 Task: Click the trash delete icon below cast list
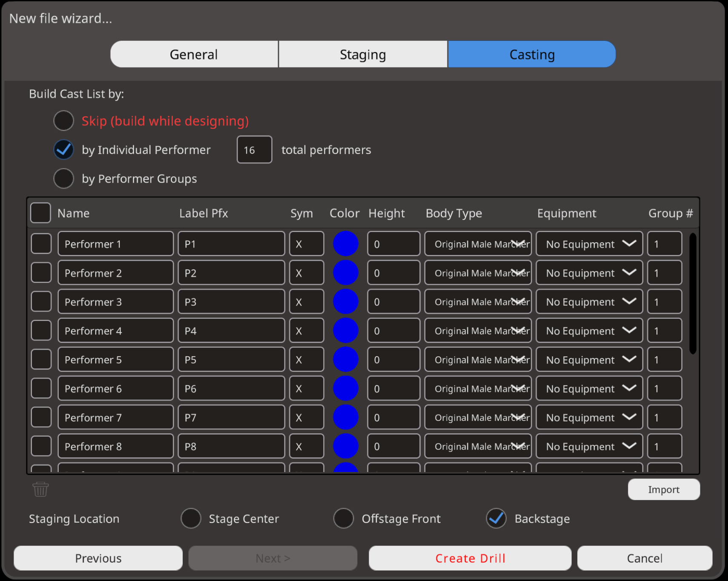click(40, 489)
